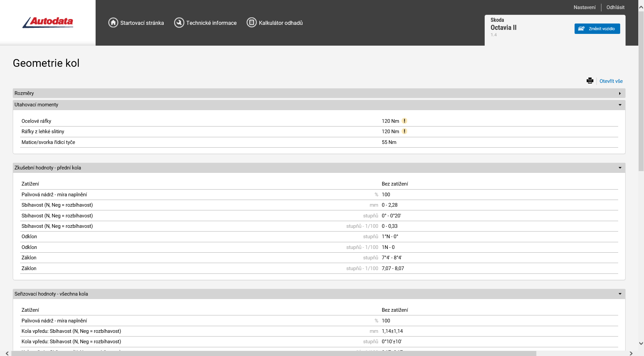
Task: Open the Technické informace menu
Action: click(211, 23)
